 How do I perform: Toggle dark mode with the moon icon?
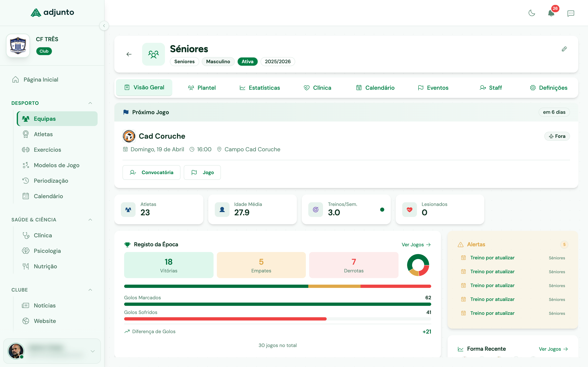point(532,13)
